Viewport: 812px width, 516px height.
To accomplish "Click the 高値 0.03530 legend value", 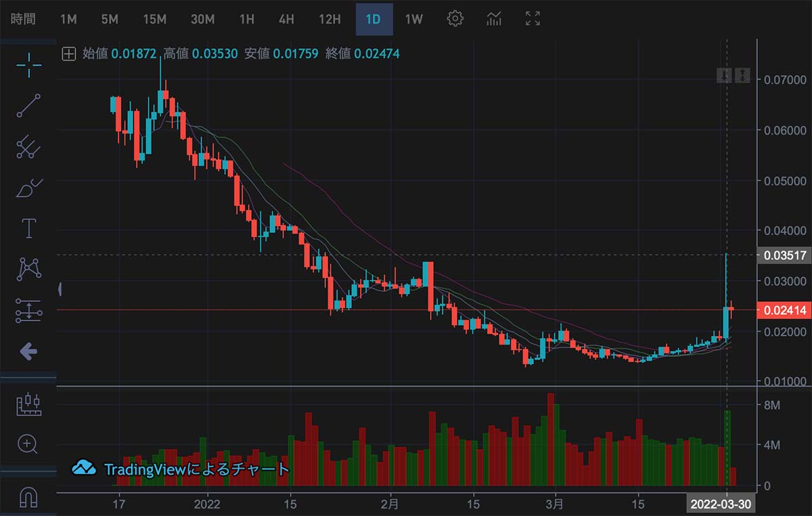I will click(x=200, y=53).
